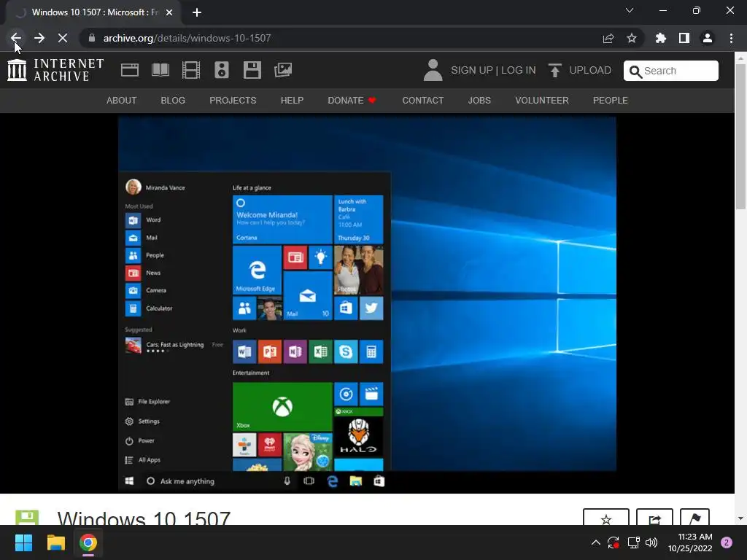Open the Video film strip icon
This screenshot has height=560, width=747.
(191, 70)
